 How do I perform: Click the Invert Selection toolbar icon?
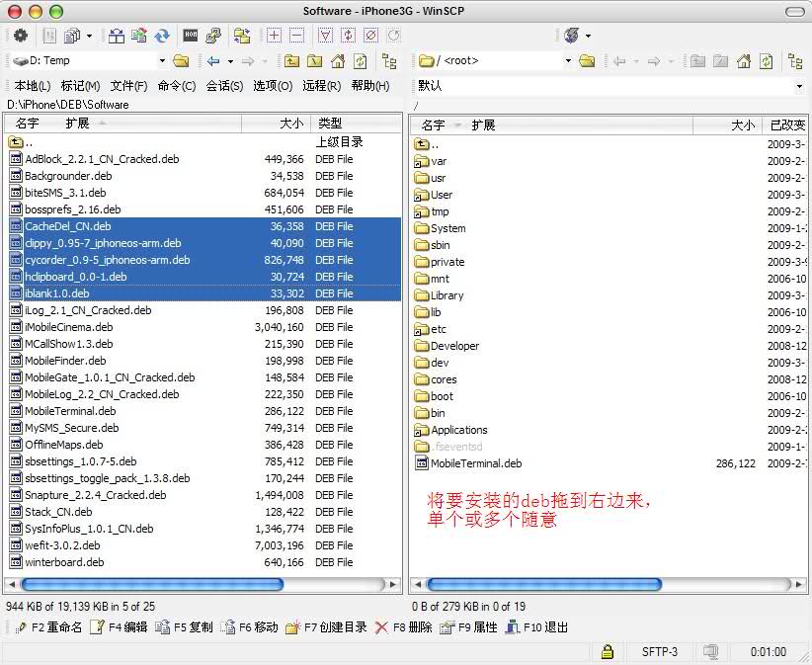[x=348, y=36]
